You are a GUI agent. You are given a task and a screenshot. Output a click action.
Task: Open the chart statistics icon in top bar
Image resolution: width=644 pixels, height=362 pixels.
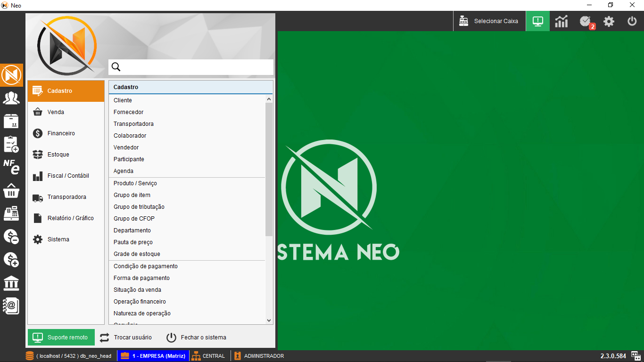pos(561,21)
